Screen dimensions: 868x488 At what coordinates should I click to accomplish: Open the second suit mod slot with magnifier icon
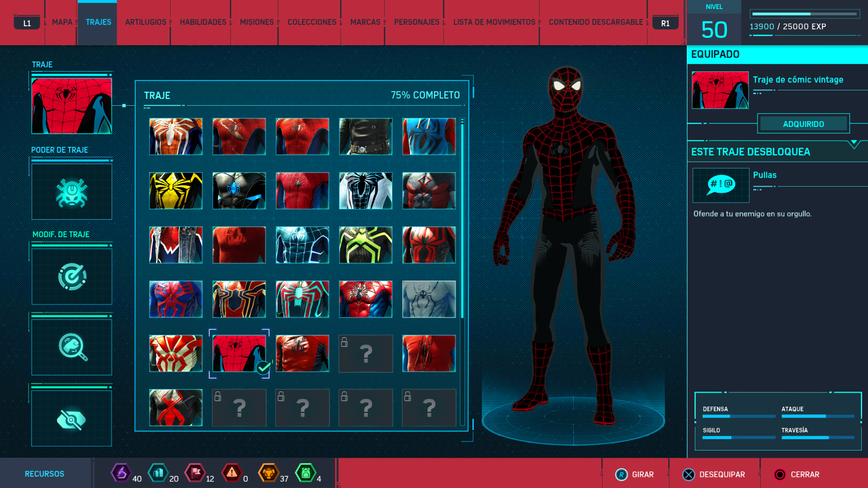coord(72,347)
